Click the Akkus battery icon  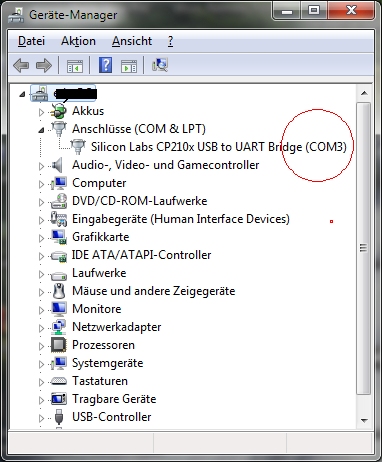58,111
